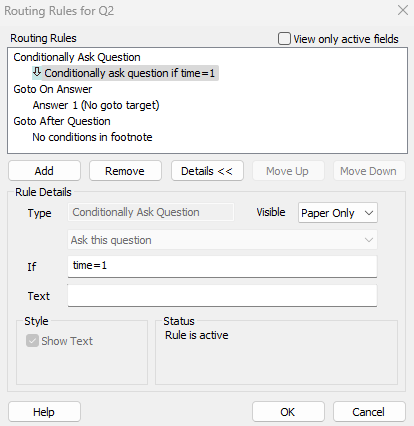Select Answer 1 (No goto target) entry
Screen dimensions: 414x426
pos(96,105)
